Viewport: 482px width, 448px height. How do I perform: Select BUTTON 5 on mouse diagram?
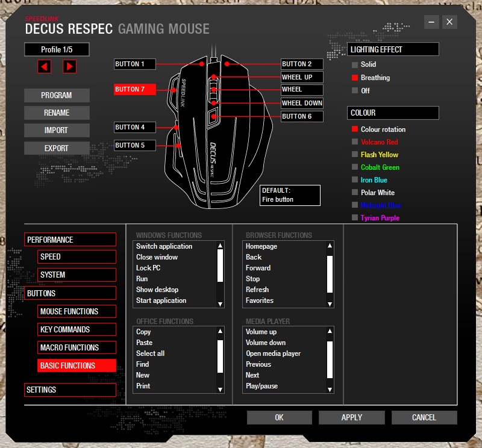click(134, 145)
